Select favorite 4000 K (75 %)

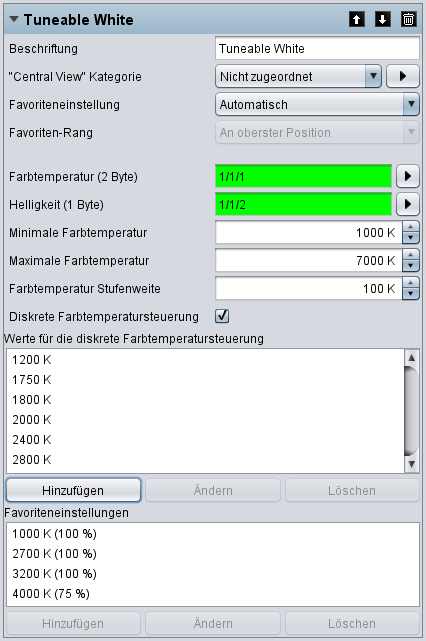(x=213, y=594)
